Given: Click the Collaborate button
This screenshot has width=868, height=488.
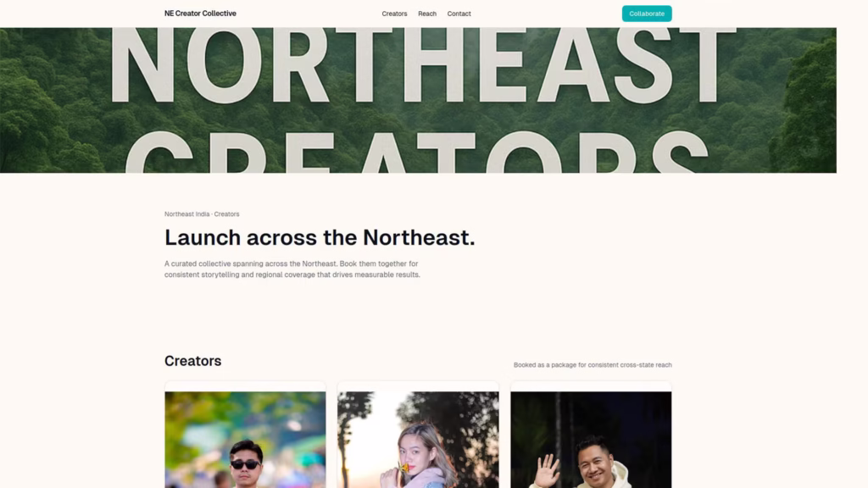Looking at the screenshot, I should tap(646, 14).
